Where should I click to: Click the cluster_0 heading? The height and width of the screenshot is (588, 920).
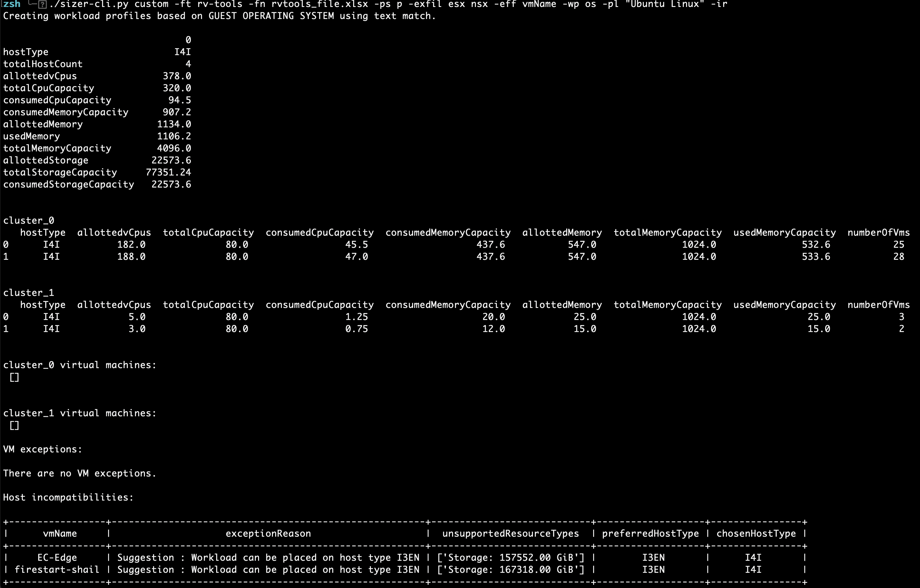(29, 220)
